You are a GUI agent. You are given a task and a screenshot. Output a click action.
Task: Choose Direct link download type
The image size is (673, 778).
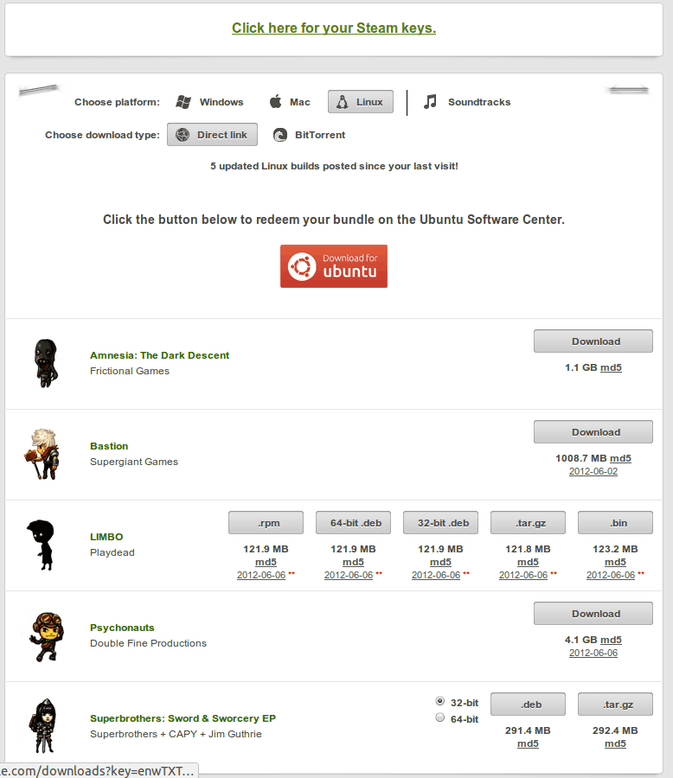[x=212, y=135]
